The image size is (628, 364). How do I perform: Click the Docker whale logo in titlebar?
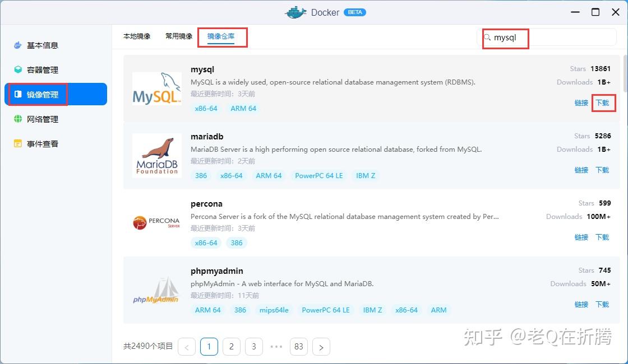click(295, 12)
